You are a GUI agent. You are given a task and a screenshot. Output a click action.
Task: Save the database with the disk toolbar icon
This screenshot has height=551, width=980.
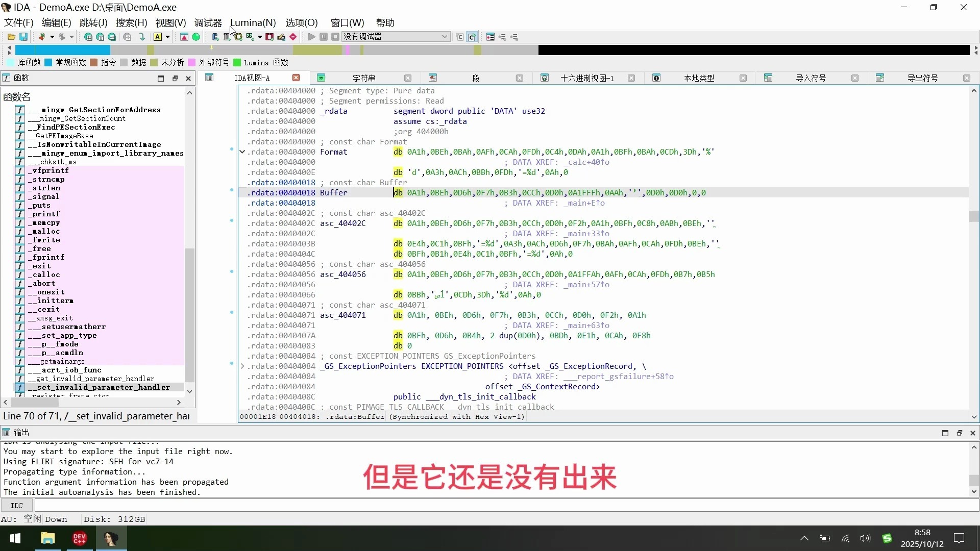coord(23,36)
